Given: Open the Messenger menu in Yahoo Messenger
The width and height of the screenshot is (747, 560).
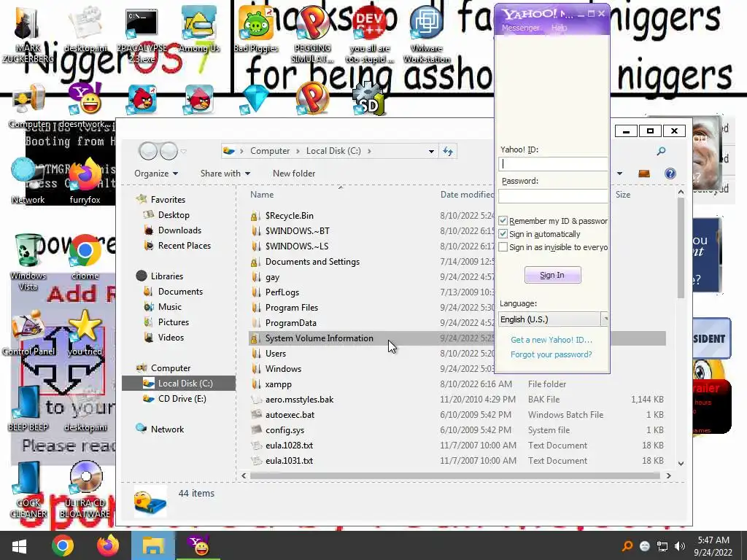Looking at the screenshot, I should coord(521,28).
